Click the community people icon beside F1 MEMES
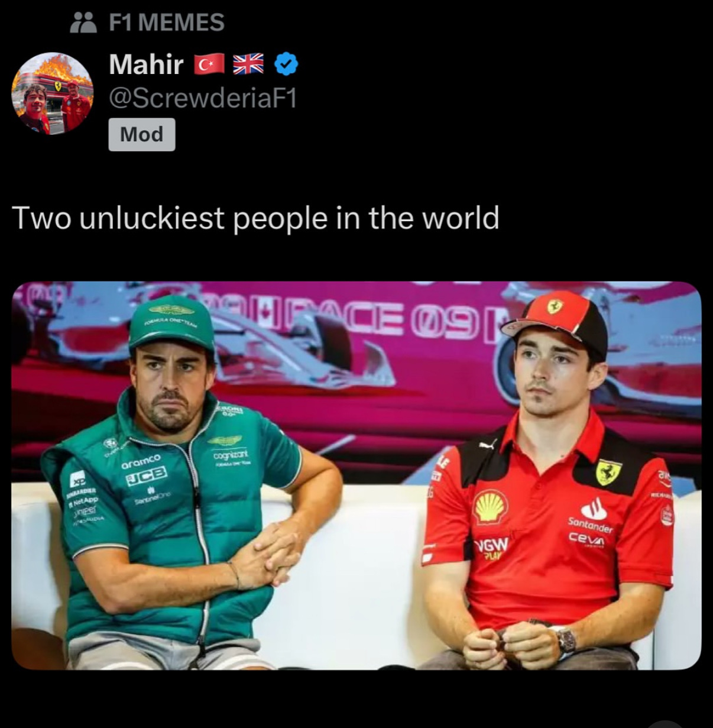Image resolution: width=713 pixels, height=728 pixels. 83,22
